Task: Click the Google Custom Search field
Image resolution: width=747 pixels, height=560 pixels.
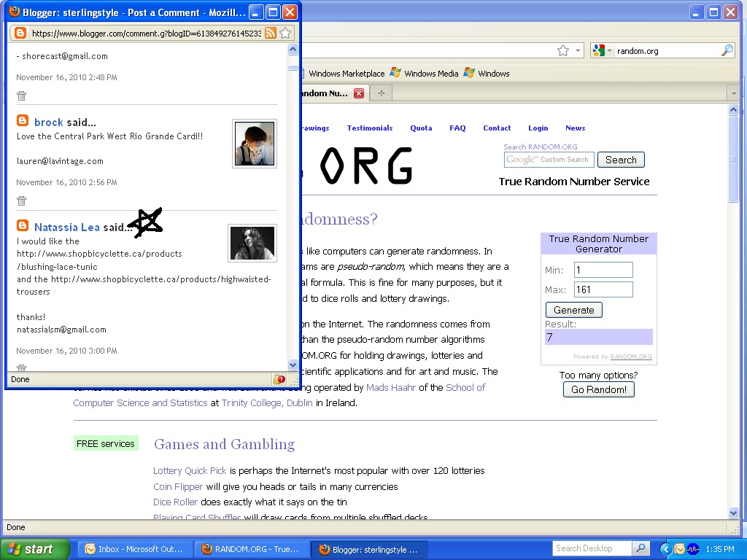Action: pyautogui.click(x=549, y=160)
